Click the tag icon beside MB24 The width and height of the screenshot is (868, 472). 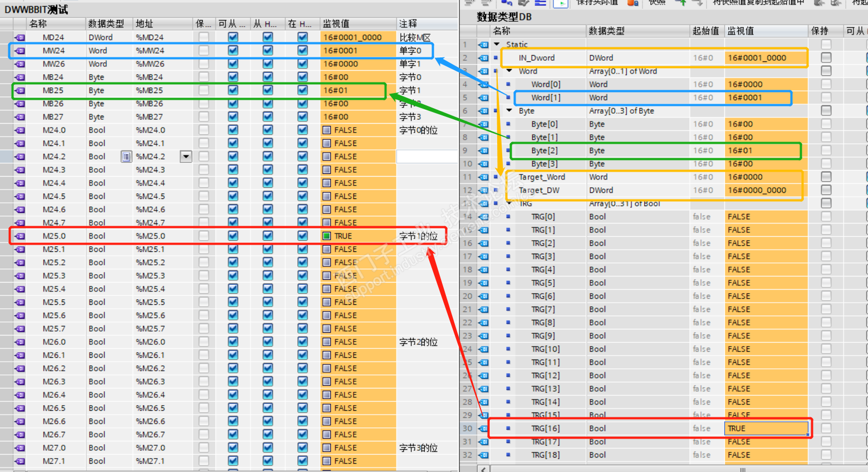click(20, 77)
